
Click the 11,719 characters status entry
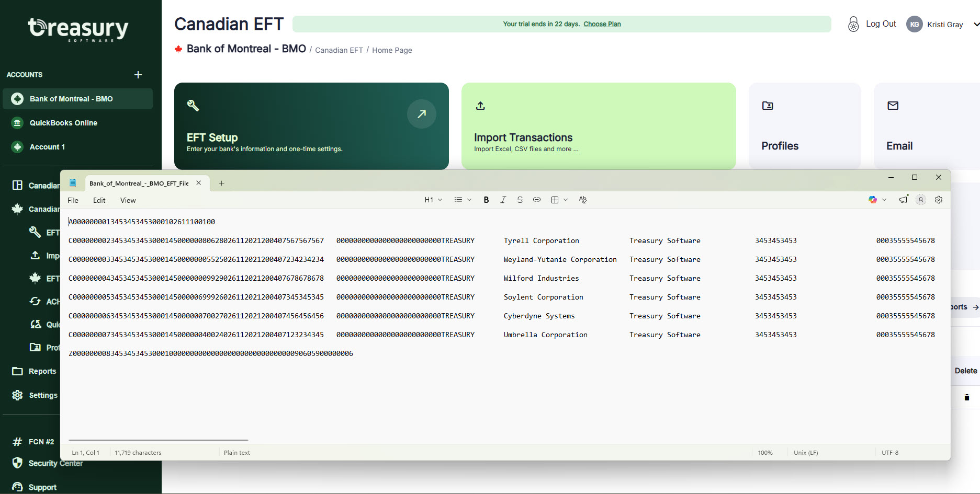click(x=138, y=453)
